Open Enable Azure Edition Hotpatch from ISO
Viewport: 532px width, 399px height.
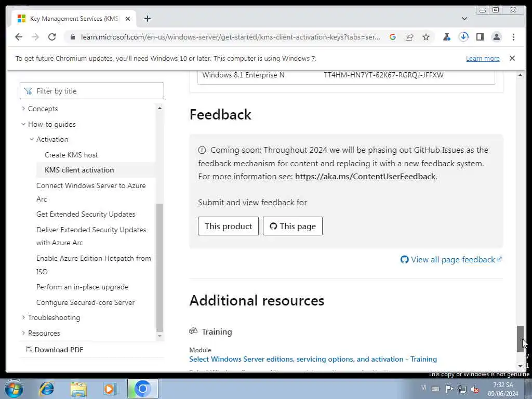pyautogui.click(x=94, y=265)
